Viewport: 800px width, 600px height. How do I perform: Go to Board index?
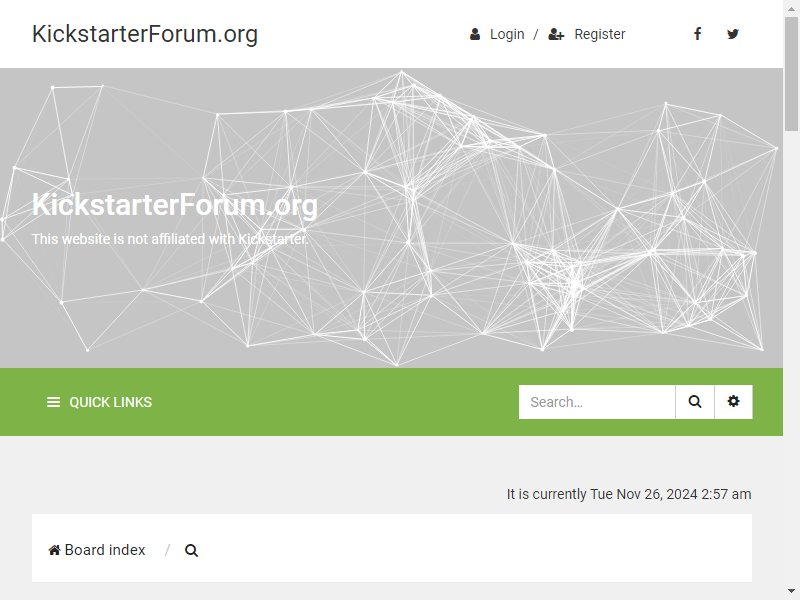[x=105, y=550]
